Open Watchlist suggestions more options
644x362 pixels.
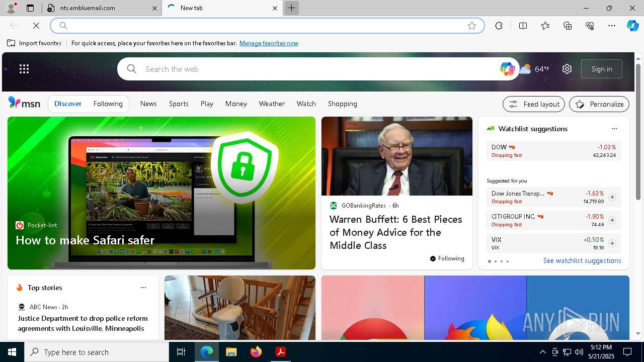pos(614,129)
